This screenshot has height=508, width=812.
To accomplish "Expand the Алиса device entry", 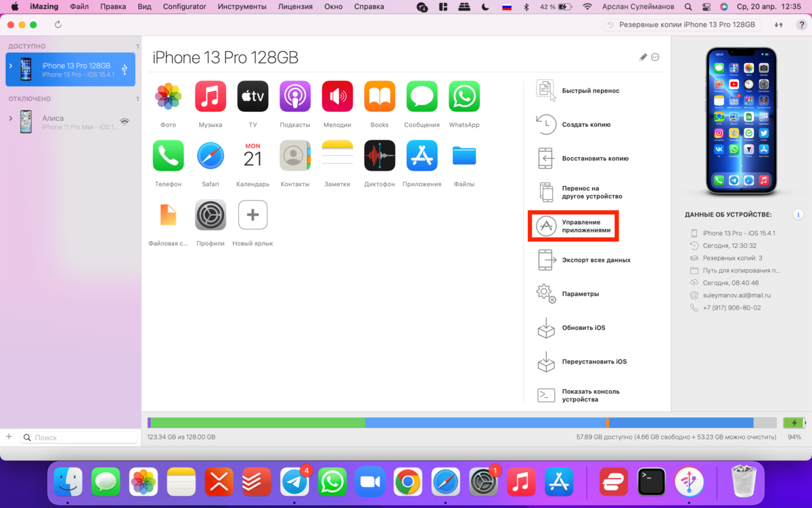I will click(10, 119).
